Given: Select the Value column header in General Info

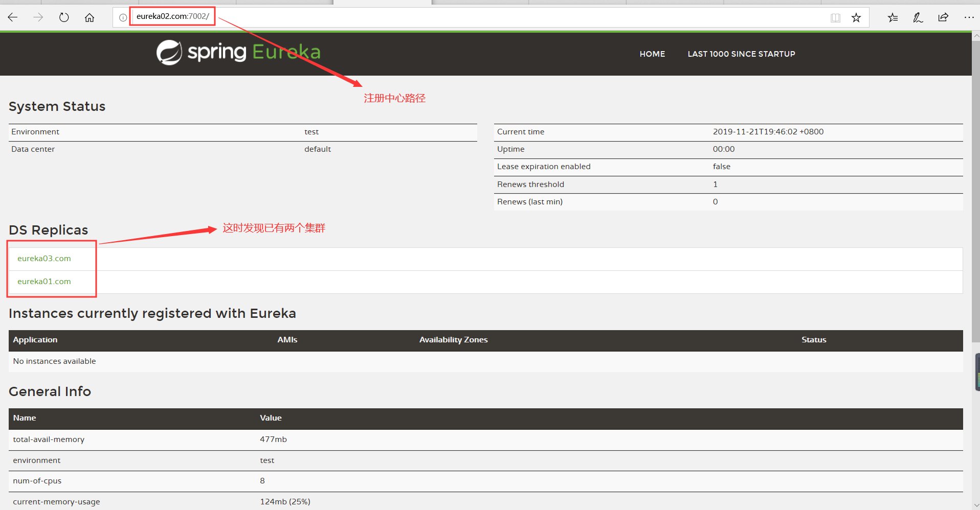Looking at the screenshot, I should [x=271, y=418].
